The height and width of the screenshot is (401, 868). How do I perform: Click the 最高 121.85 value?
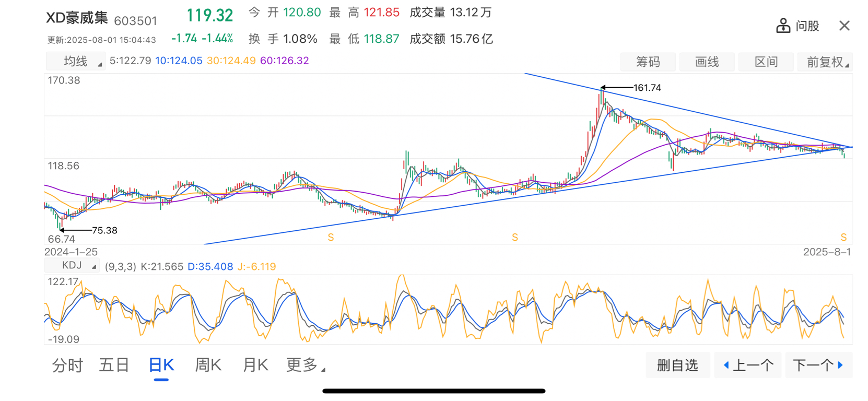365,13
